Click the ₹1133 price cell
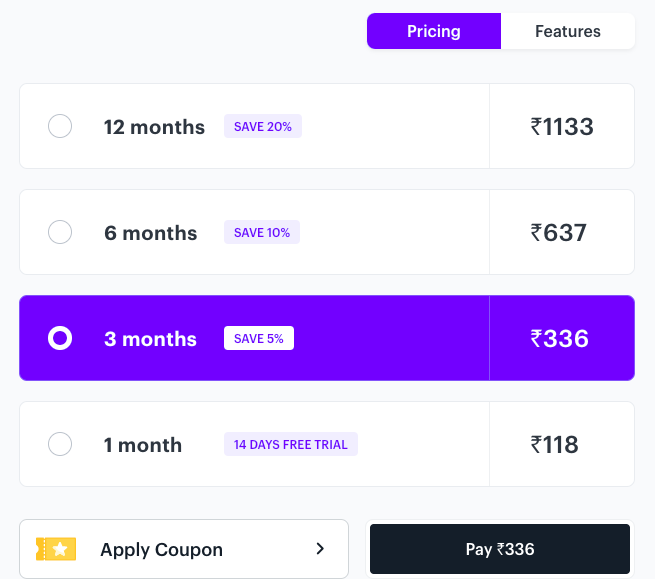This screenshot has width=655, height=579. [562, 126]
